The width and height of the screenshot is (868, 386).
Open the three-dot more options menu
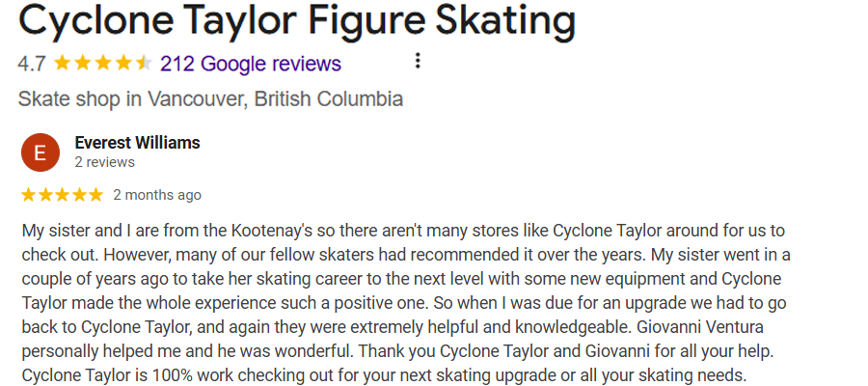point(418,62)
